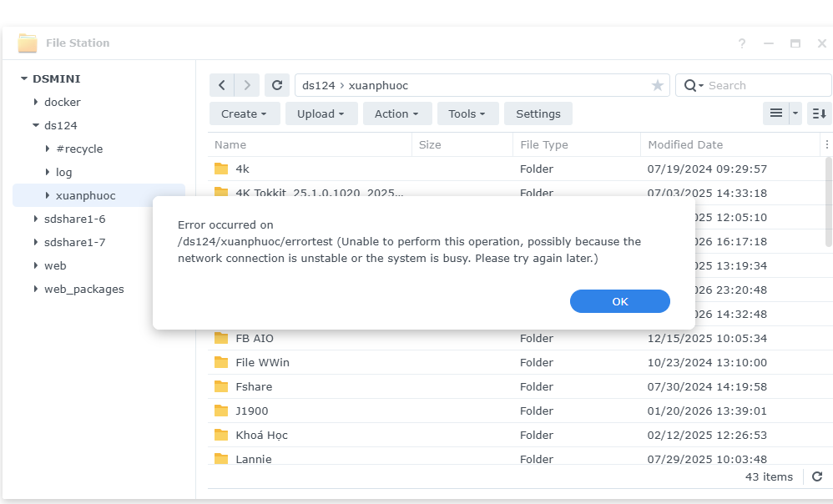The width and height of the screenshot is (833, 504).
Task: Open the view mode dropdown arrow
Action: pyautogui.click(x=795, y=113)
